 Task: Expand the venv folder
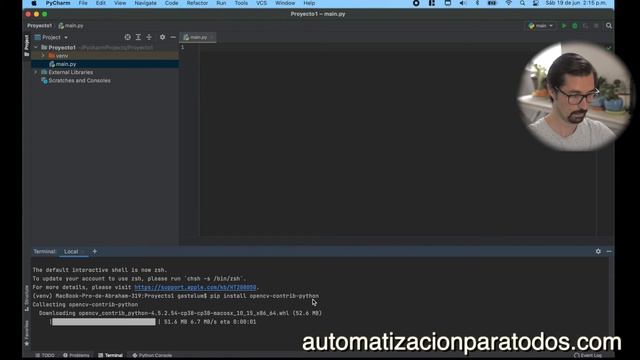point(43,56)
